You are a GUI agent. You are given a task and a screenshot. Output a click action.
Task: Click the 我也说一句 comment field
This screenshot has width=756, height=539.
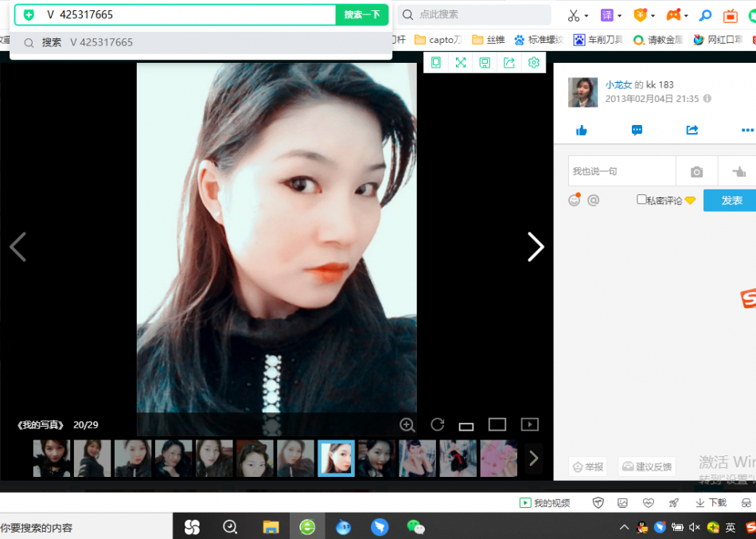tap(621, 172)
